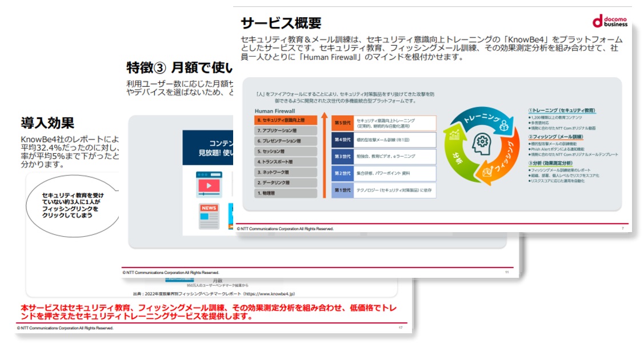Click page number 7 on the サービス概要 slide
Viewport: 644px width, 347px height.
pyautogui.click(x=623, y=228)
